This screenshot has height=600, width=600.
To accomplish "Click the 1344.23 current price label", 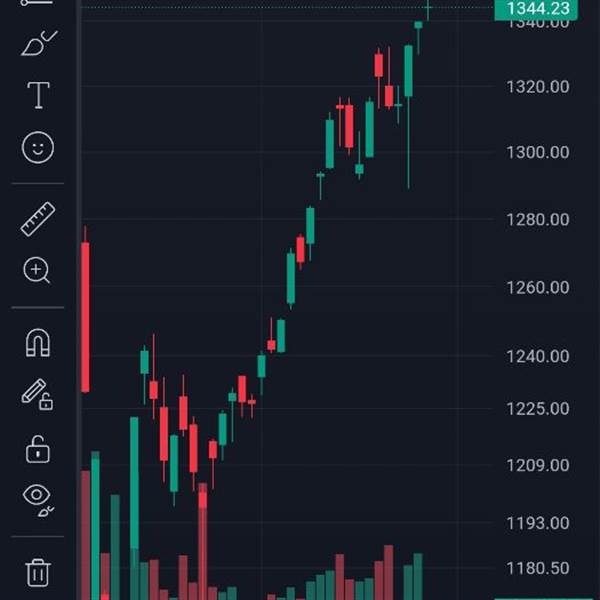I will pos(536,9).
